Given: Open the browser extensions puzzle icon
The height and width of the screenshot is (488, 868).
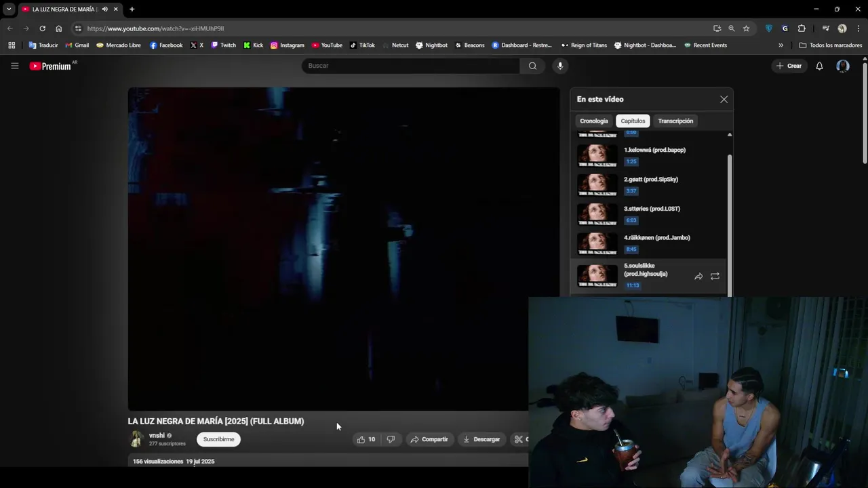Looking at the screenshot, I should coord(802,28).
